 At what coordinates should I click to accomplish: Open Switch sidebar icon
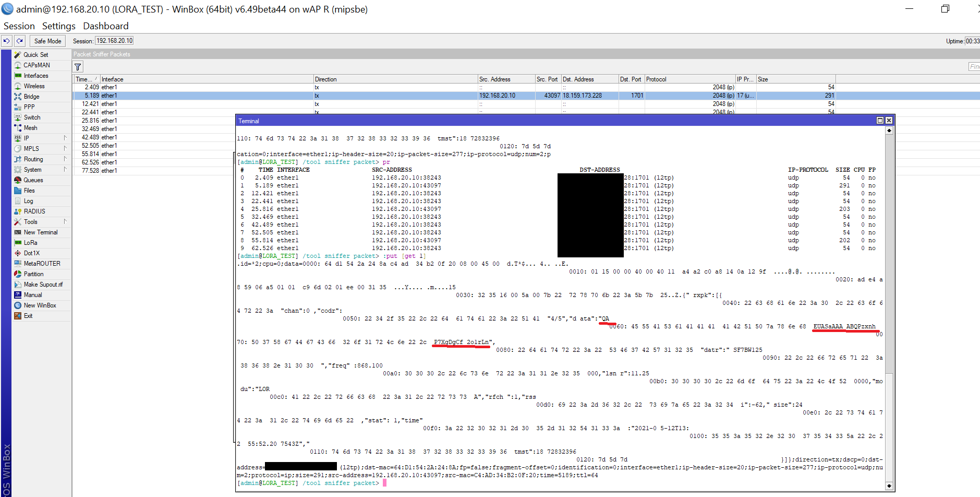pos(18,117)
